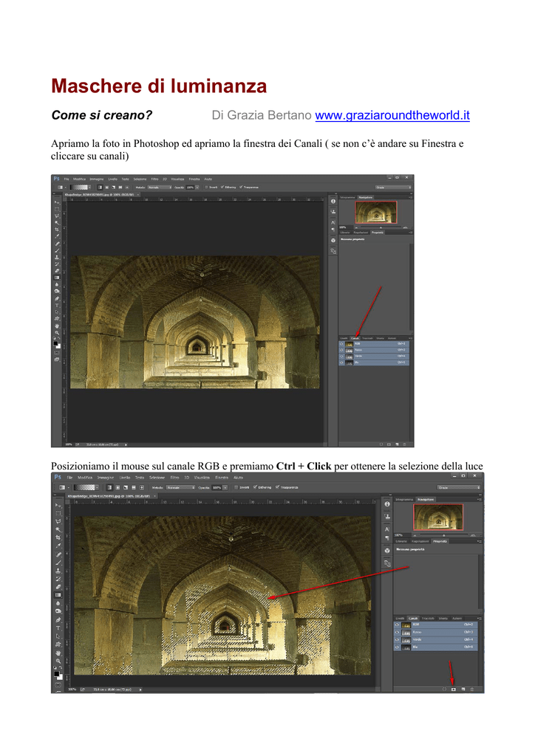This screenshot has width=535, height=756.
Task: Select the Healing Brush tool in lower screenshot
Action: tap(58, 554)
